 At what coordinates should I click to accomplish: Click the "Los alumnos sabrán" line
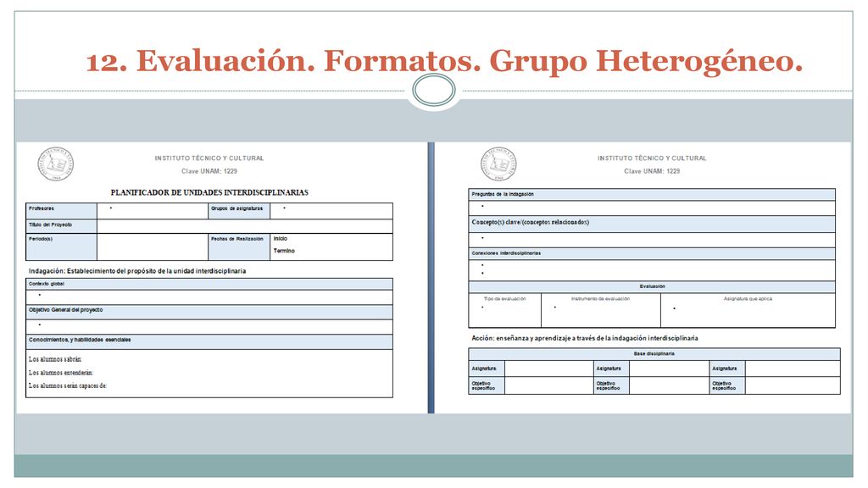(x=55, y=359)
